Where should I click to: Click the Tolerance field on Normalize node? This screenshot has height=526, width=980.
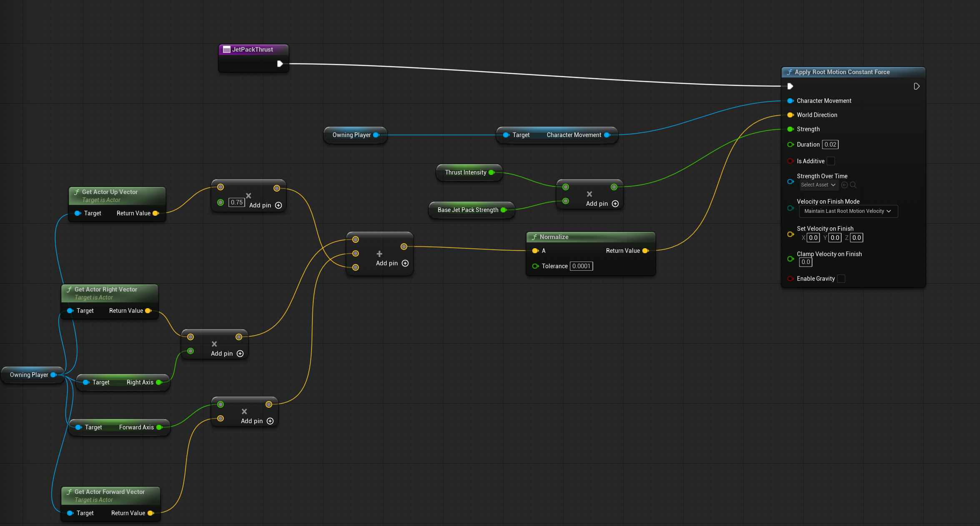(581, 266)
